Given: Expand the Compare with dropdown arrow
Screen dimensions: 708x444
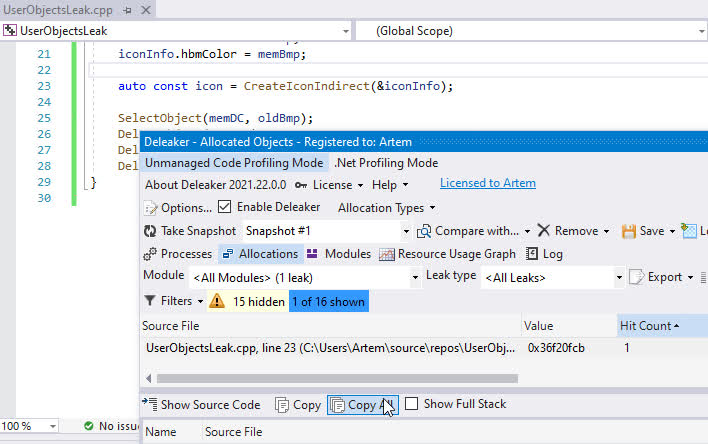Looking at the screenshot, I should point(527,231).
